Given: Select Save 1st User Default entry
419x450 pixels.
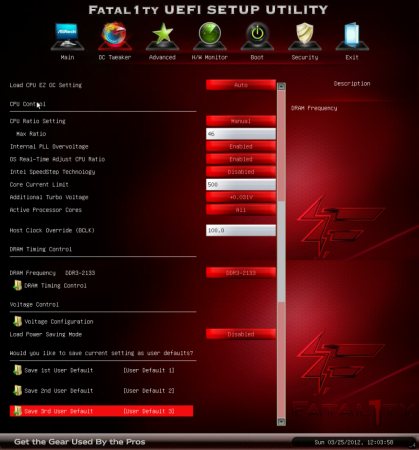Looking at the screenshot, I should [x=101, y=370].
